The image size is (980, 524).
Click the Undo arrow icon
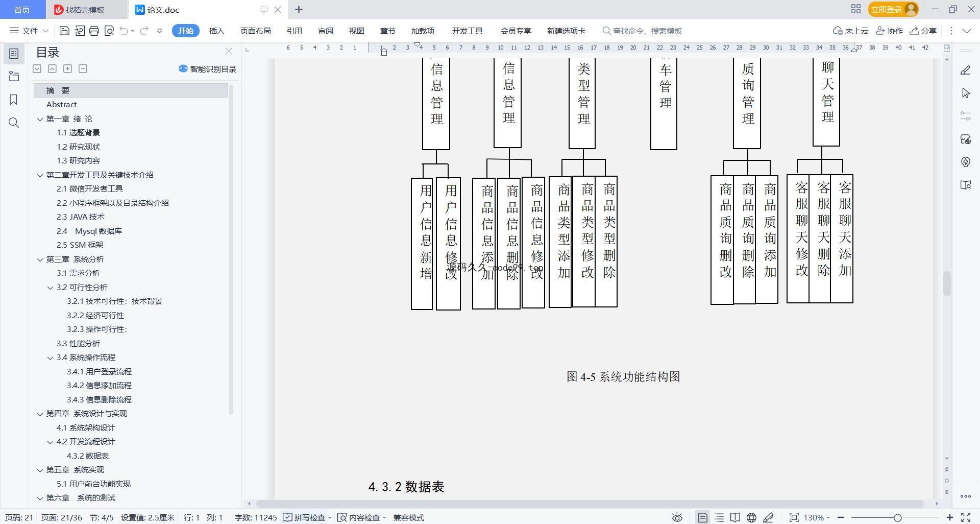(124, 31)
